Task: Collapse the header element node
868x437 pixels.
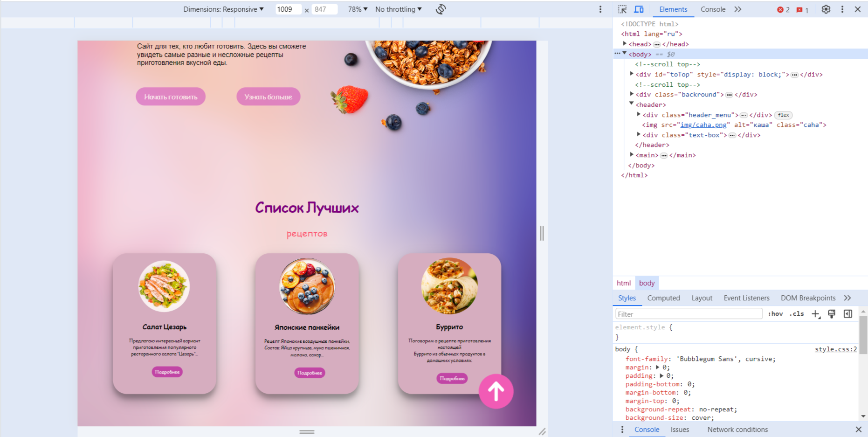Action: pos(632,104)
